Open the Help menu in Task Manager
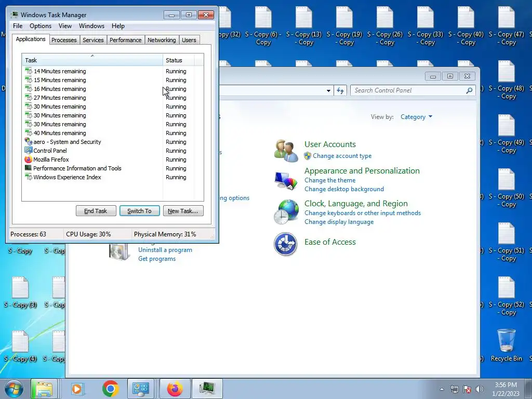This screenshot has width=532, height=399. (118, 26)
